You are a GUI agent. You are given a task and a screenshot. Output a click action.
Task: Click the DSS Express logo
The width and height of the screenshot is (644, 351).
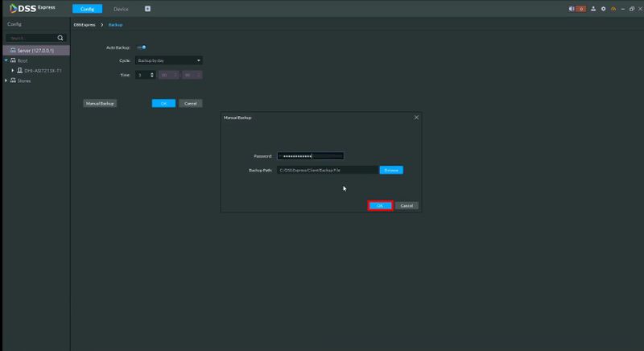32,8
